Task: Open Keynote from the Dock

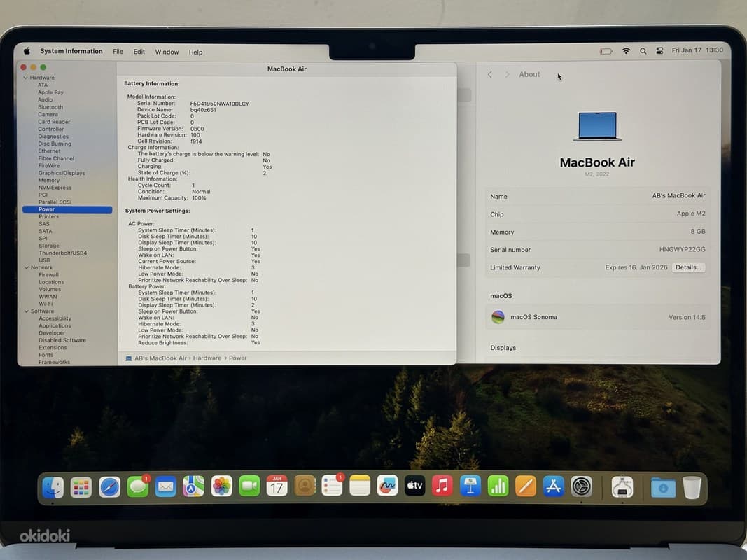Action: pos(470,486)
